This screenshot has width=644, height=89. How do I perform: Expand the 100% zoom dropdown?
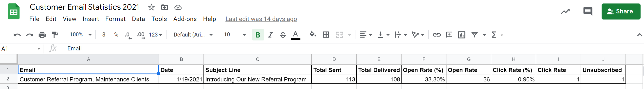click(80, 35)
